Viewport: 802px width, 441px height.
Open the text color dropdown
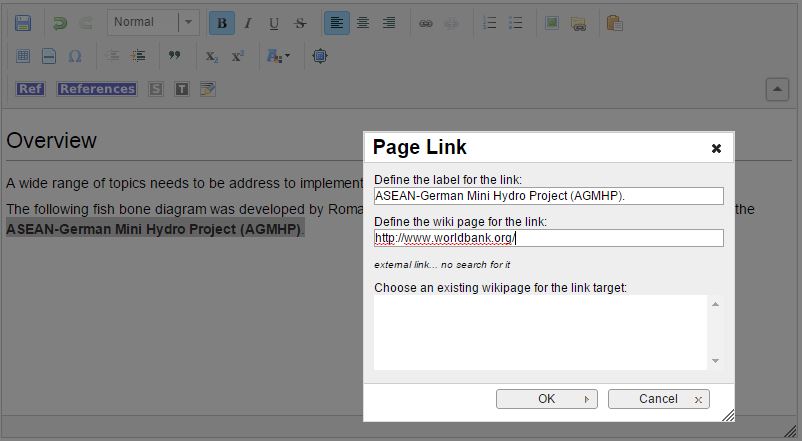278,56
